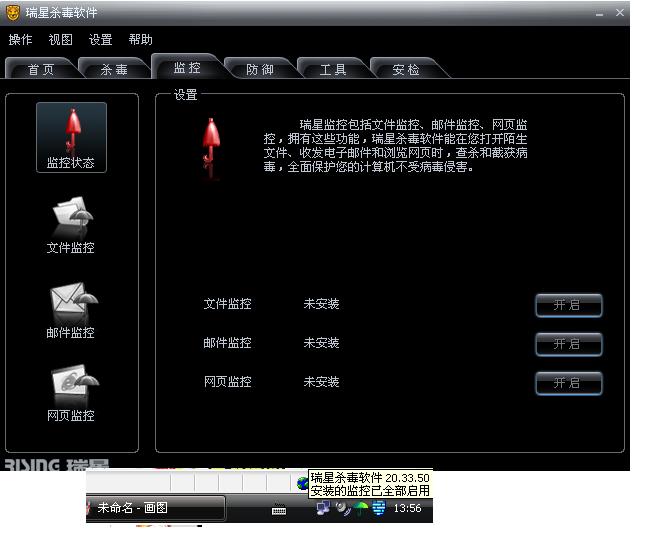Select the 监控 tab
The image size is (663, 546).
point(187,67)
